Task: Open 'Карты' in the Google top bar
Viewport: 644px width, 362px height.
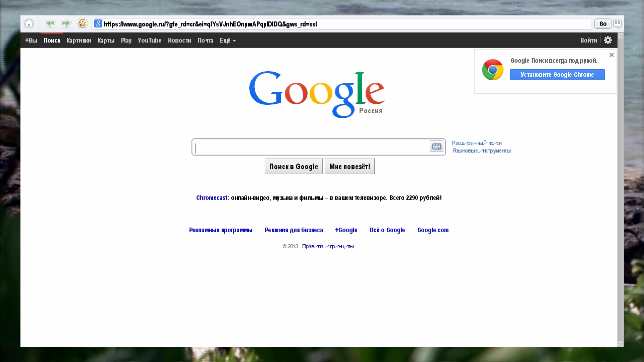Action: coord(106,41)
